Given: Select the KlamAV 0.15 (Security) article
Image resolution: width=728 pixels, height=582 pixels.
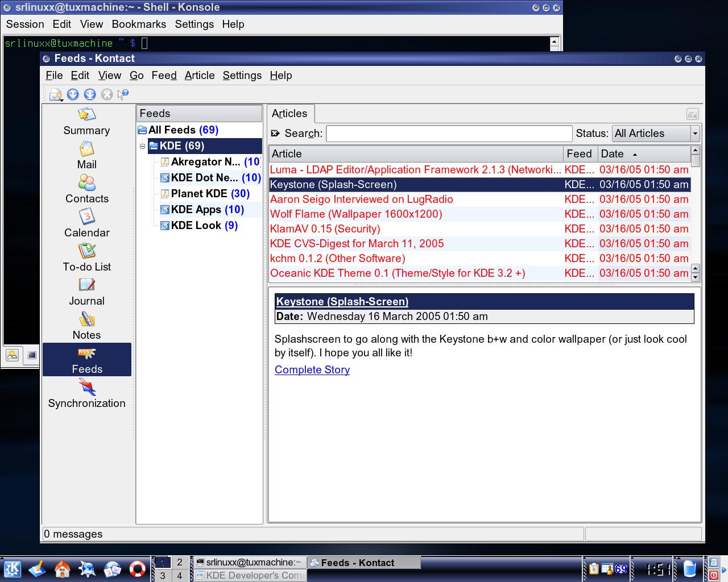Looking at the screenshot, I should [479, 229].
